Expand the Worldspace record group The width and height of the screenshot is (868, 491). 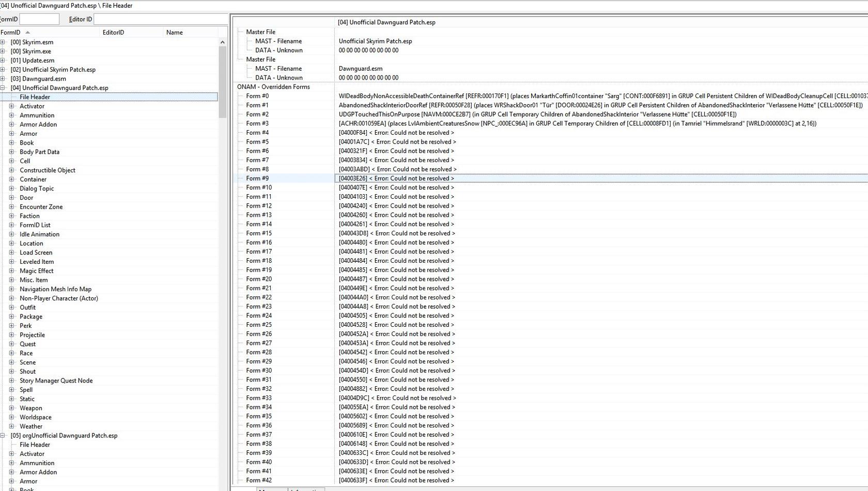tap(11, 417)
